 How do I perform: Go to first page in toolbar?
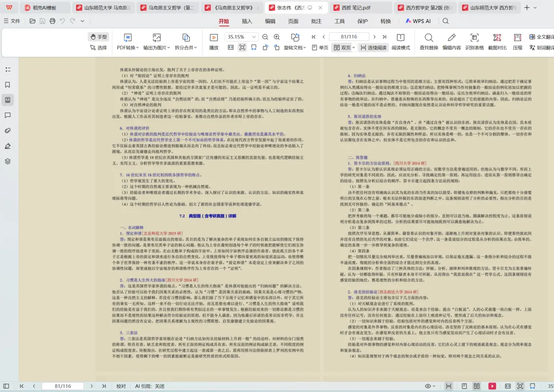click(314, 37)
